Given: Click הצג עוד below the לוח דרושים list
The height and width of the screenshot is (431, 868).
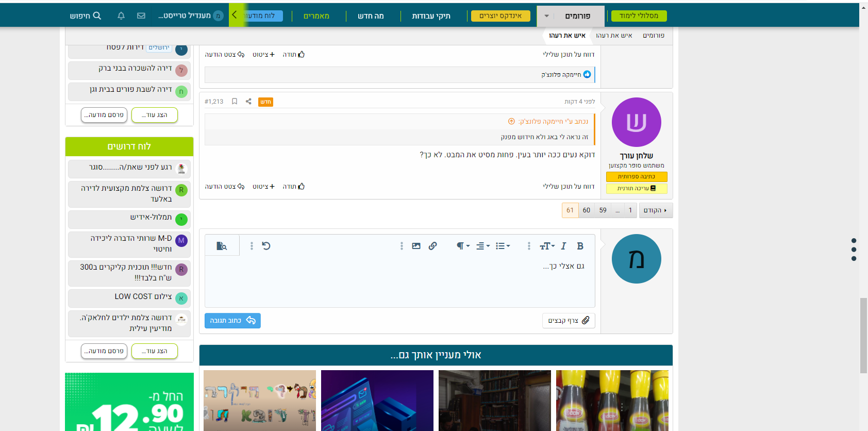Looking at the screenshot, I should tap(155, 351).
